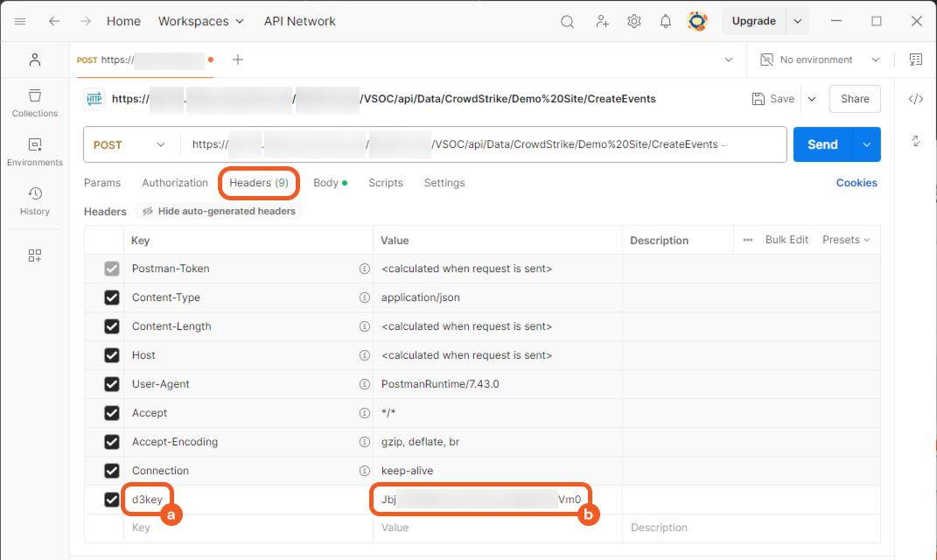
Task: Expand the No environment selector
Action: tap(819, 60)
